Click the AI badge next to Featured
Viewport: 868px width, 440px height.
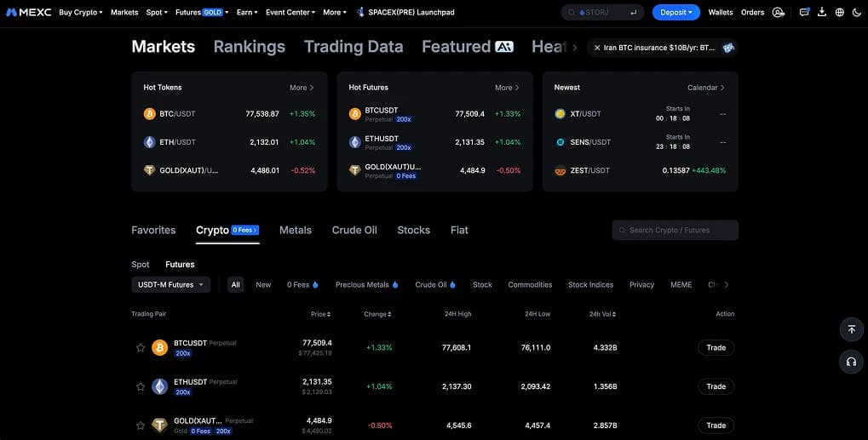(x=503, y=47)
